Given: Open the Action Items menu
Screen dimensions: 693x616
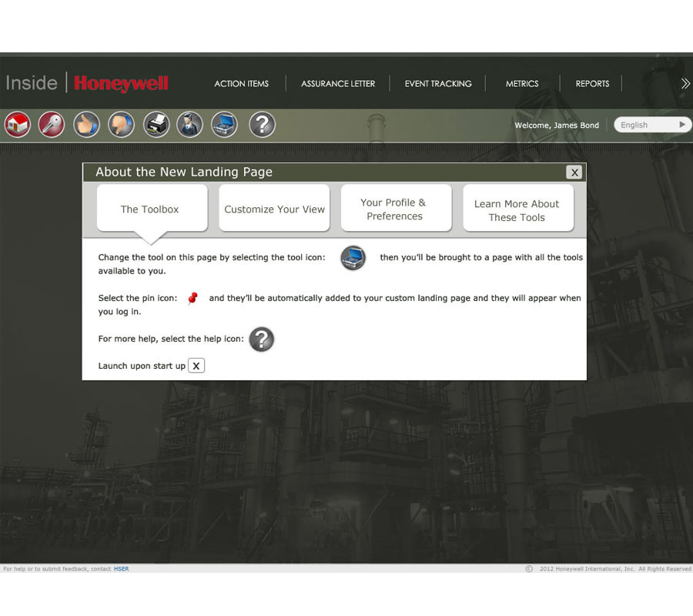Looking at the screenshot, I should pyautogui.click(x=241, y=83).
